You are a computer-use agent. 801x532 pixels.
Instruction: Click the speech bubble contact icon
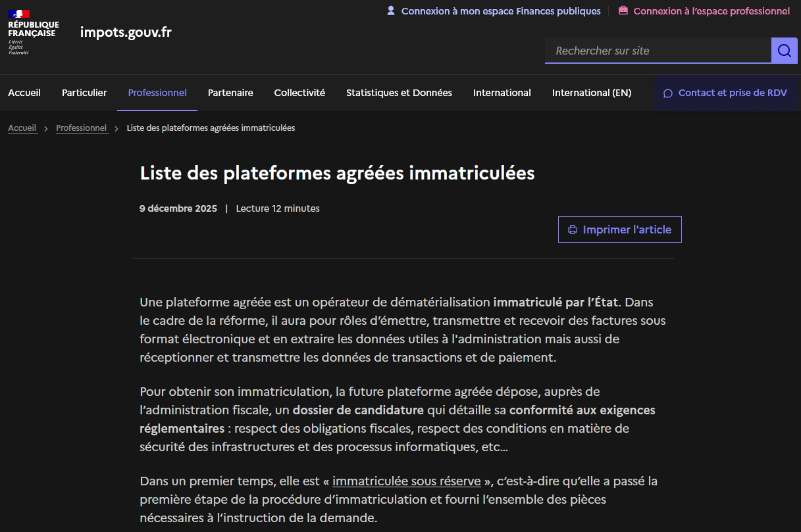[667, 93]
